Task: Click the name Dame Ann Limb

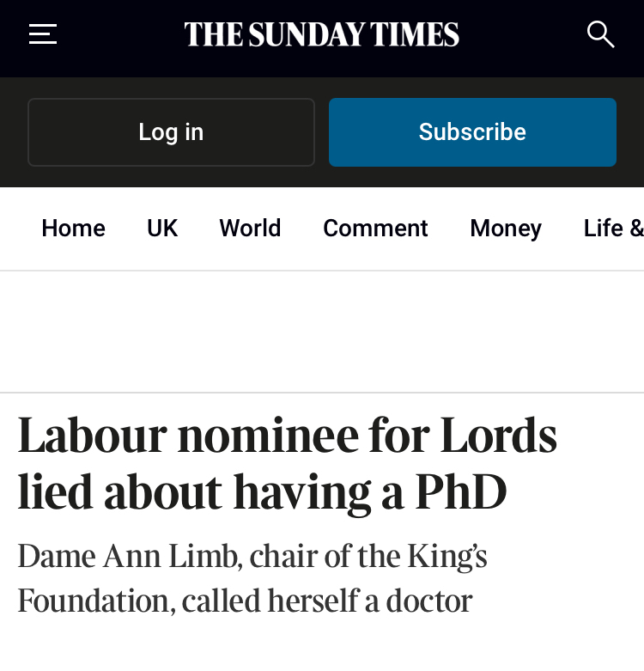Action: (x=129, y=557)
